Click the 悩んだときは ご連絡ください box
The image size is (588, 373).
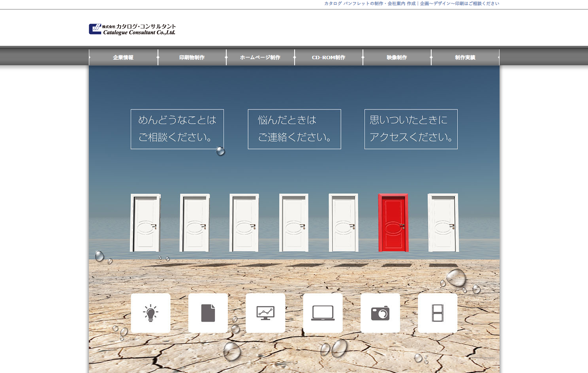(294, 129)
